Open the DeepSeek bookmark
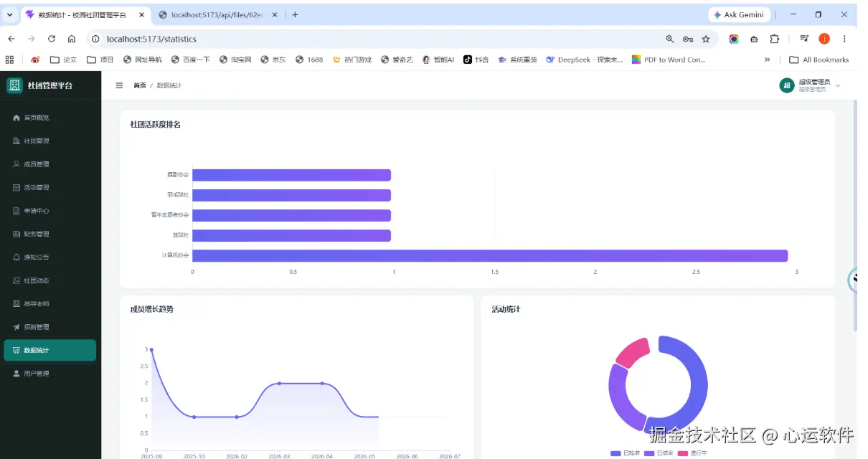This screenshot has height=459, width=868. point(585,60)
